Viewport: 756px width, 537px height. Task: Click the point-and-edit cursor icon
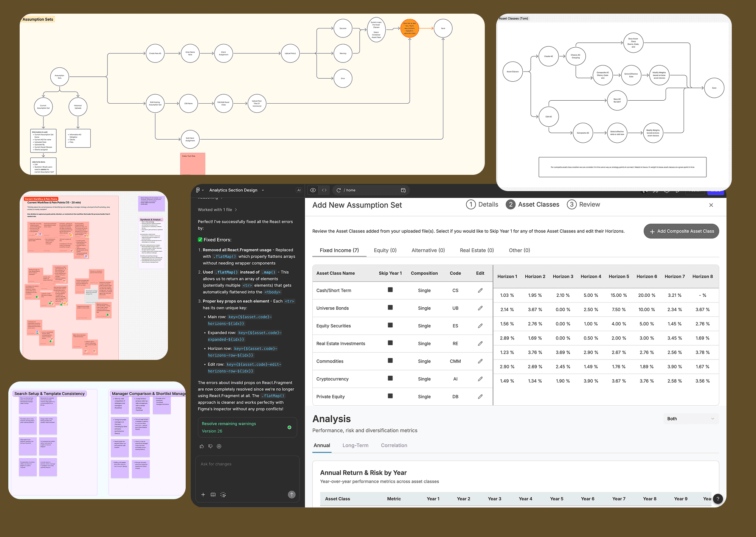(223, 495)
